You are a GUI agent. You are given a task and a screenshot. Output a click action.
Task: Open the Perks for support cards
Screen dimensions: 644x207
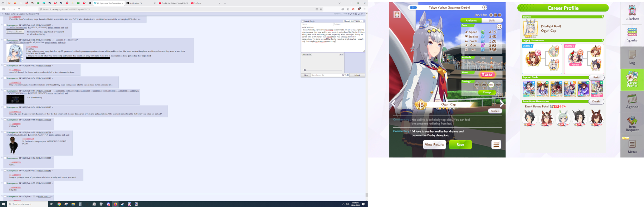pos(596,78)
